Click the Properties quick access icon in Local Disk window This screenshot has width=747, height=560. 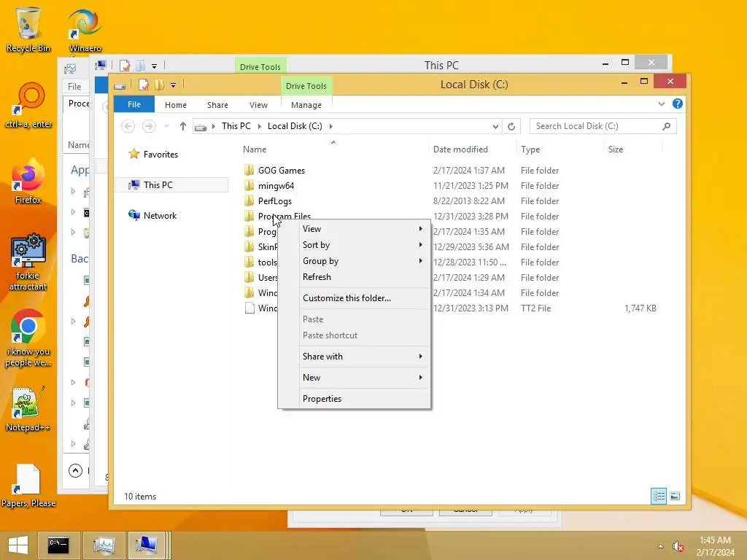[144, 85]
